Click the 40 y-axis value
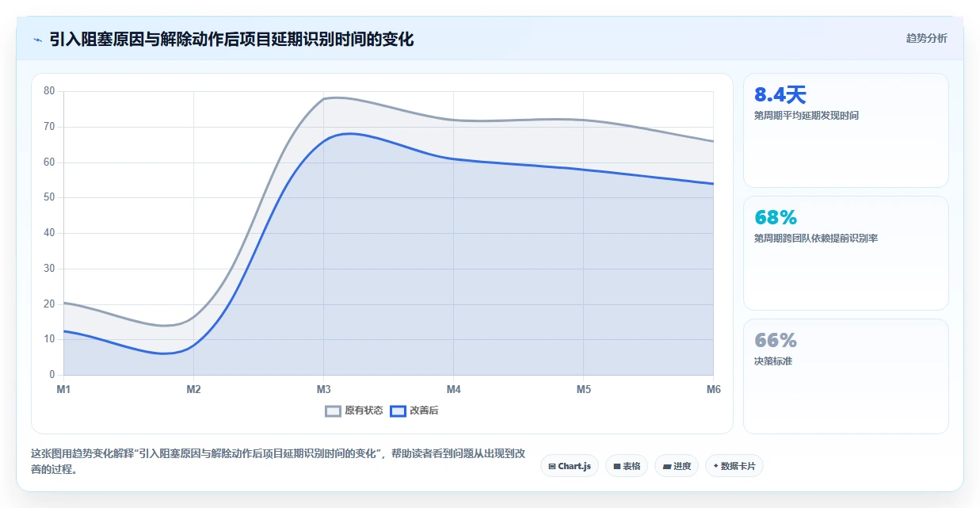Image resolution: width=980 pixels, height=508 pixels. tap(49, 233)
